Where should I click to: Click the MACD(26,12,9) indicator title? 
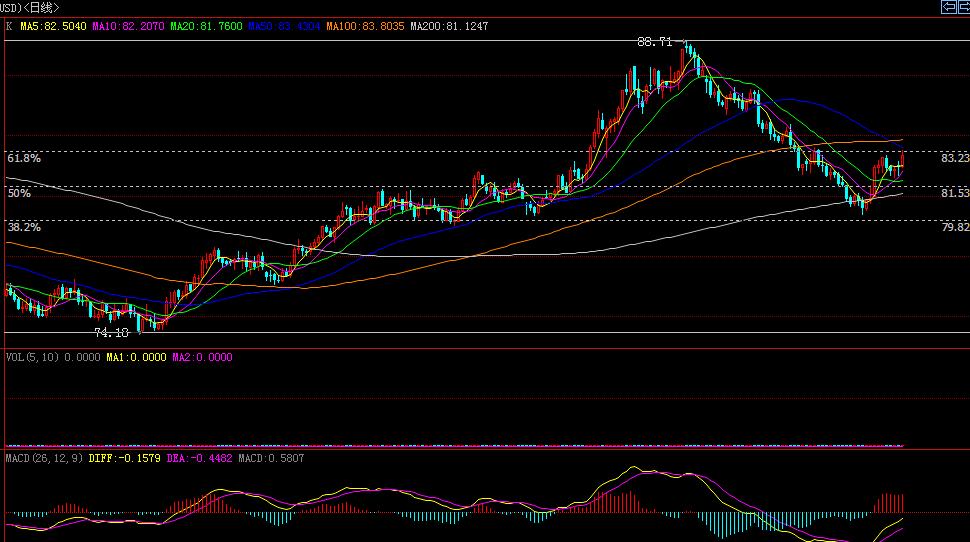pos(44,458)
